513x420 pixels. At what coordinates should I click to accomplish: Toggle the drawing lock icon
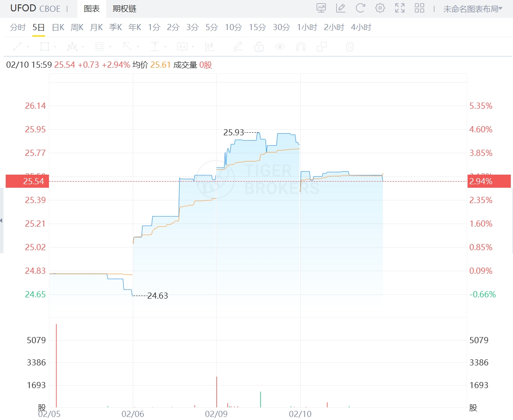click(259, 47)
